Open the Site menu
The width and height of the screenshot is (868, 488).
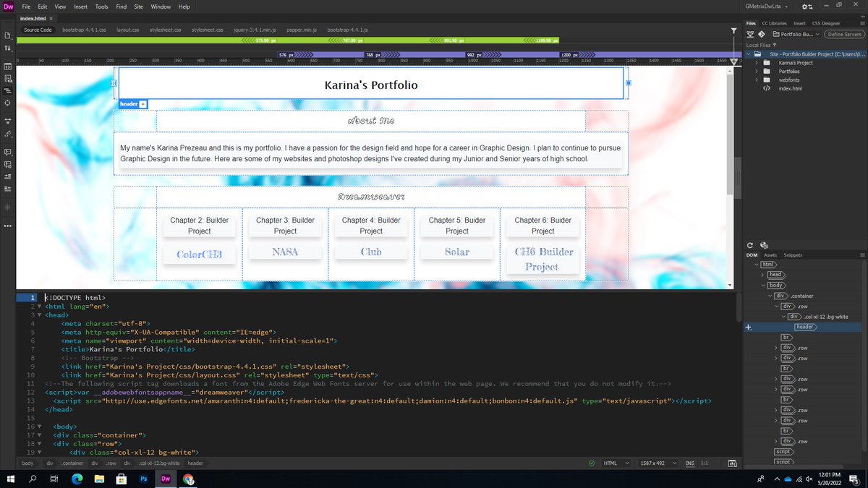coord(138,7)
